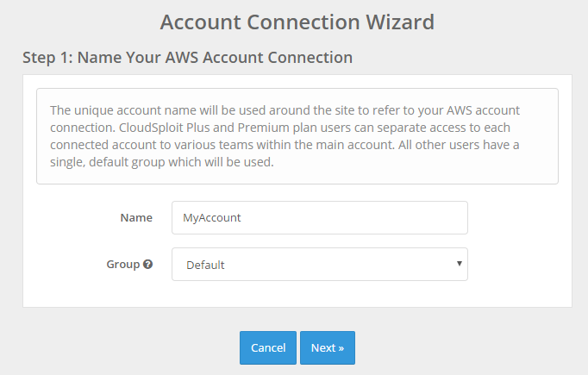The height and width of the screenshot is (375, 588).
Task: Click the word Wizard in the title
Action: tap(400, 22)
